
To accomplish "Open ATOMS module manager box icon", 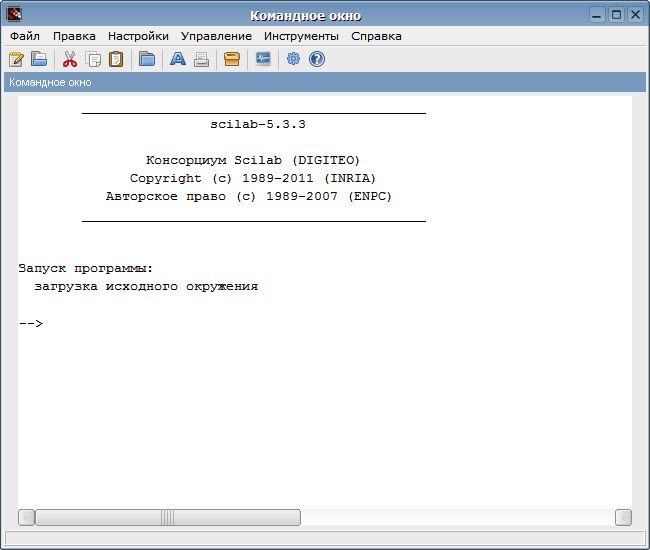I will click(x=232, y=59).
